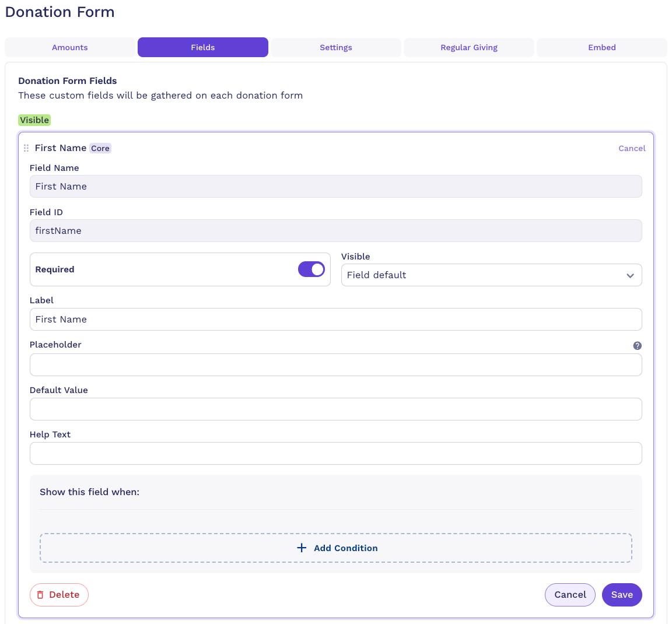The width and height of the screenshot is (672, 624).
Task: Select the Embed tab
Action: click(601, 48)
